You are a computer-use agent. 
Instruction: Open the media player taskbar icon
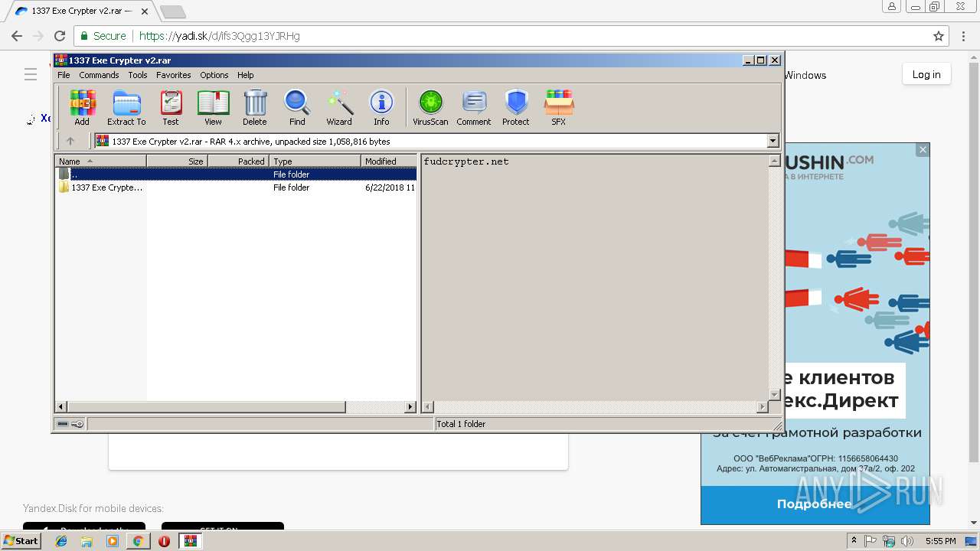[113, 541]
